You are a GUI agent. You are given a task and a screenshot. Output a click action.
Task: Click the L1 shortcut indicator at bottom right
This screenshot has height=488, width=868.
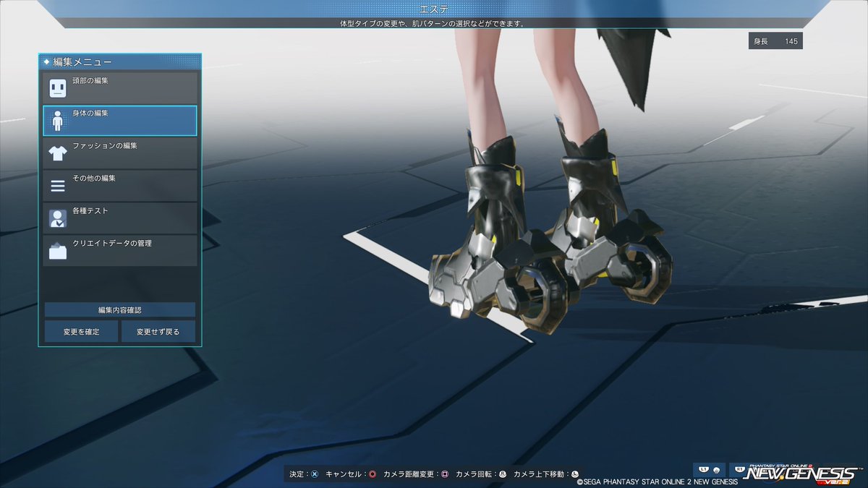point(709,469)
